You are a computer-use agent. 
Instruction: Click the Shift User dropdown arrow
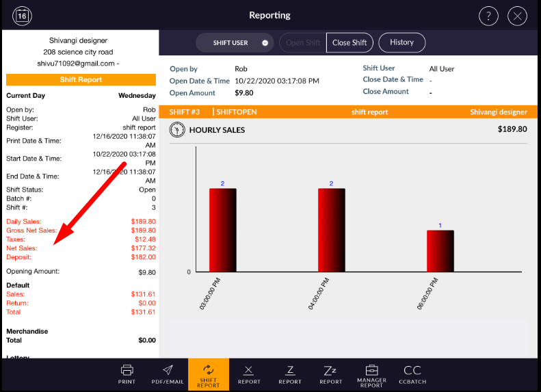pos(265,42)
